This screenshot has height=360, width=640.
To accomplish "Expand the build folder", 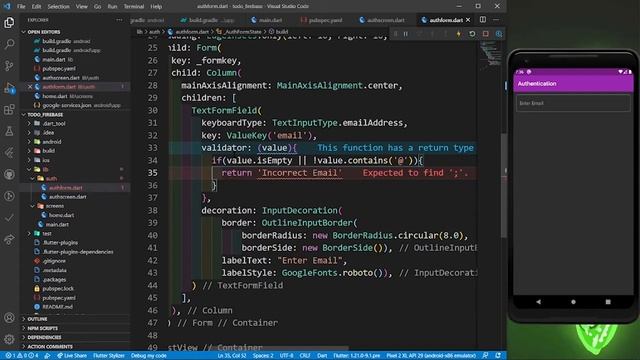I will click(x=48, y=151).
